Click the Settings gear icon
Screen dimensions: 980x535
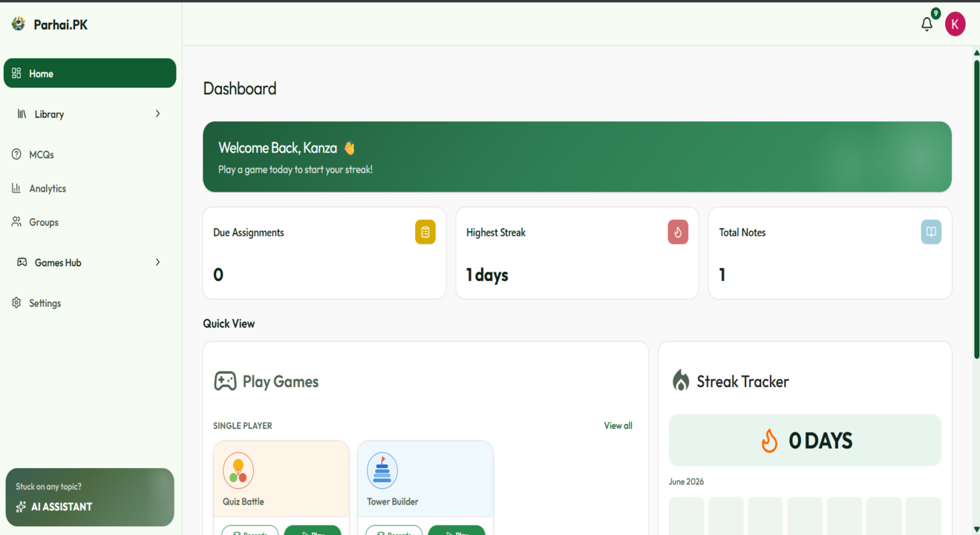coord(16,302)
